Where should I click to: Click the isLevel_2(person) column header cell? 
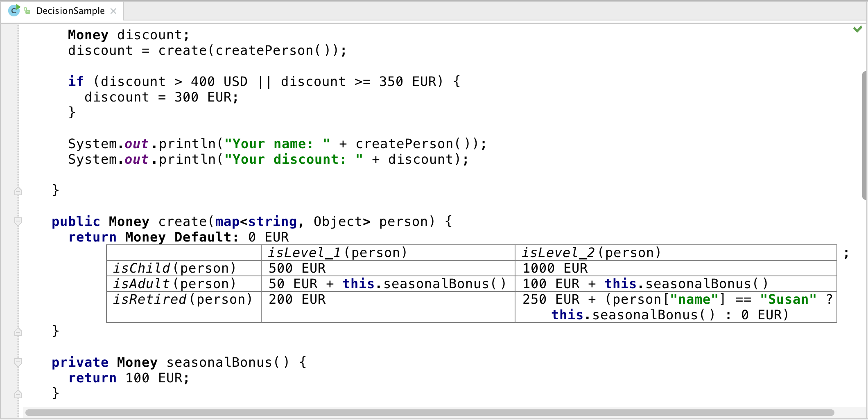point(591,253)
